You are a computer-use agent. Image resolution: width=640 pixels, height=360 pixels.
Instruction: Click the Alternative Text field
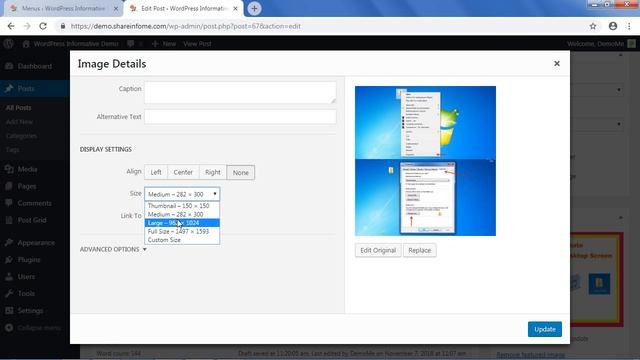point(240,117)
